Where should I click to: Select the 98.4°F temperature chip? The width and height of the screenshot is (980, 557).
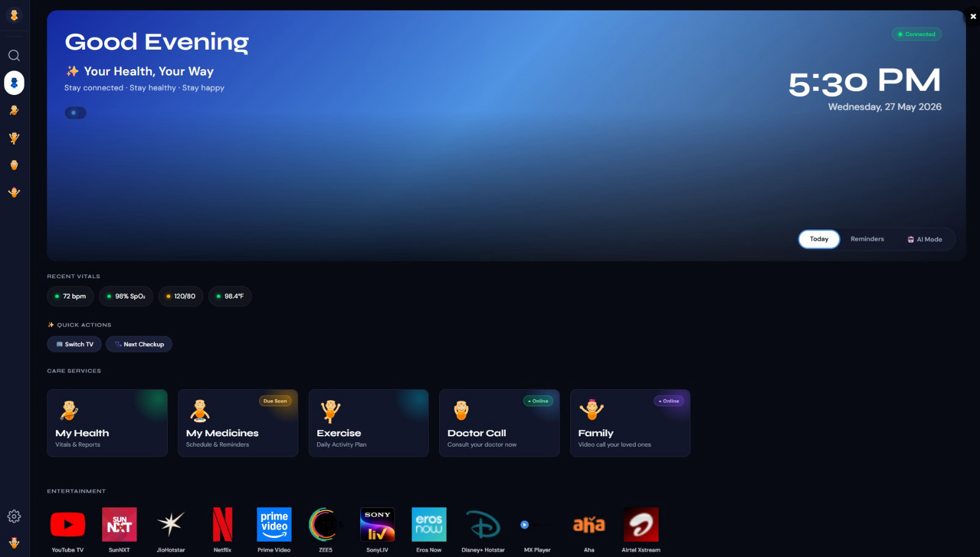pyautogui.click(x=230, y=296)
